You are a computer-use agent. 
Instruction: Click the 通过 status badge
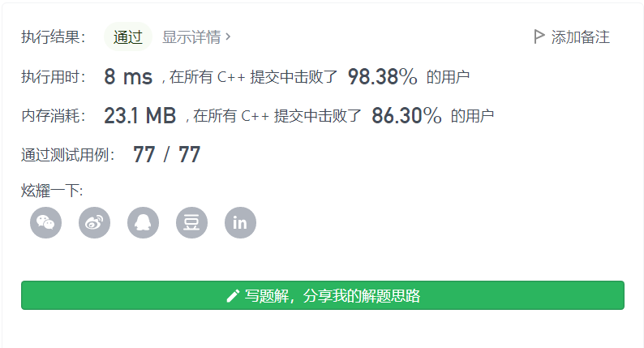point(128,37)
